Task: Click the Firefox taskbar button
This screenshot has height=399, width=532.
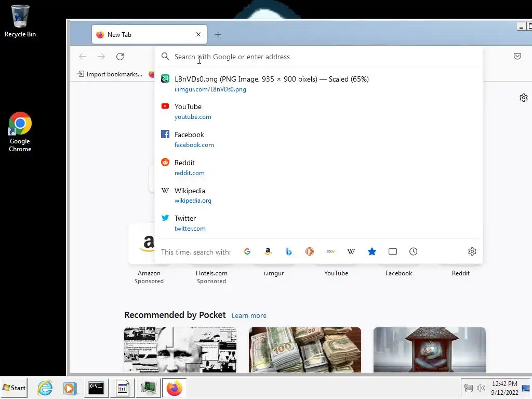Action: [175, 388]
